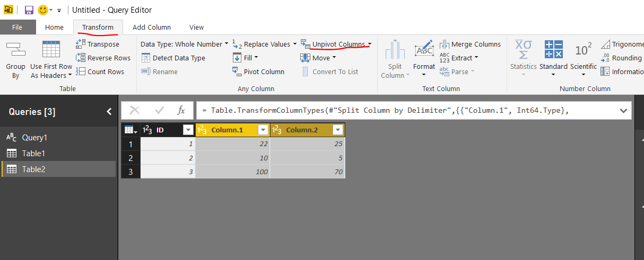The width and height of the screenshot is (644, 260).
Task: Click Detect Data Type
Action: point(173,58)
